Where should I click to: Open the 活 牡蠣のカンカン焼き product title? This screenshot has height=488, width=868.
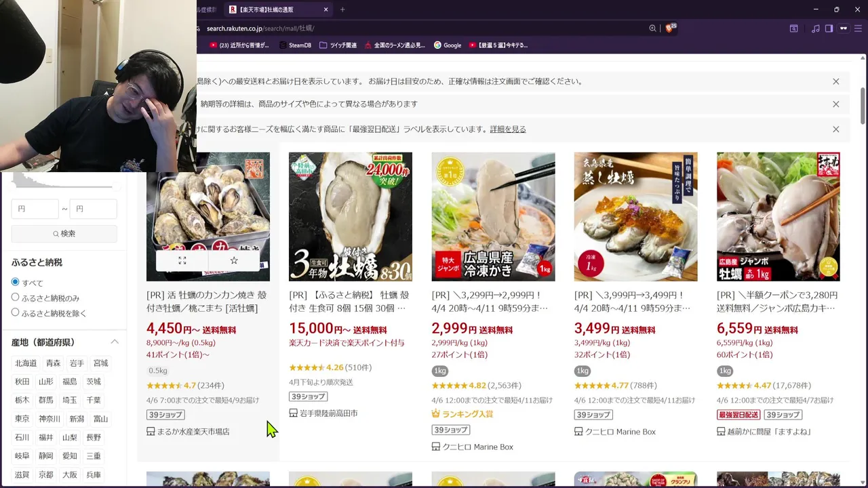coord(208,302)
